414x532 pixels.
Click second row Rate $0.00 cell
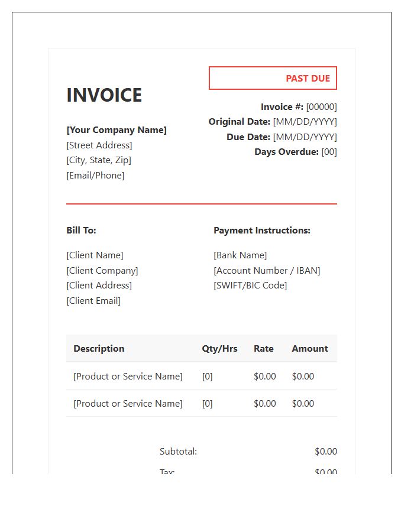(x=265, y=403)
